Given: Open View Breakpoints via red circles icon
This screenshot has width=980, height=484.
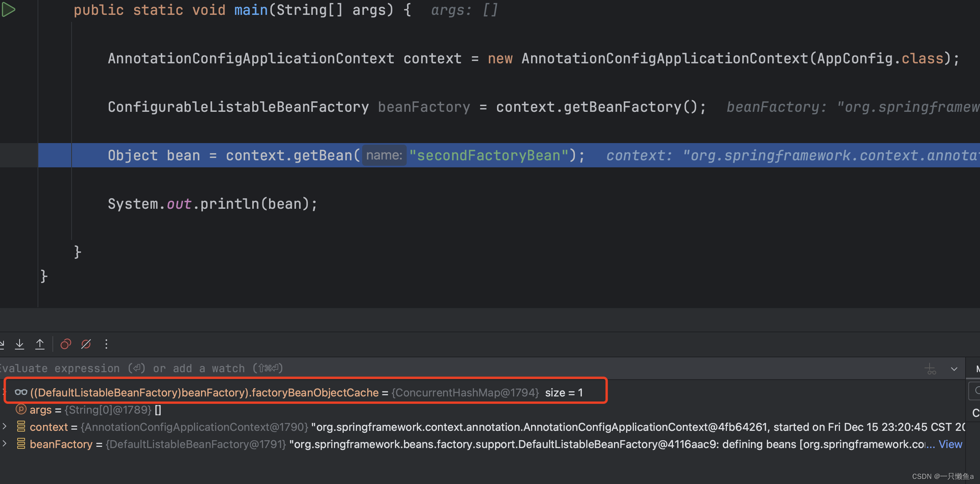Looking at the screenshot, I should tap(66, 344).
